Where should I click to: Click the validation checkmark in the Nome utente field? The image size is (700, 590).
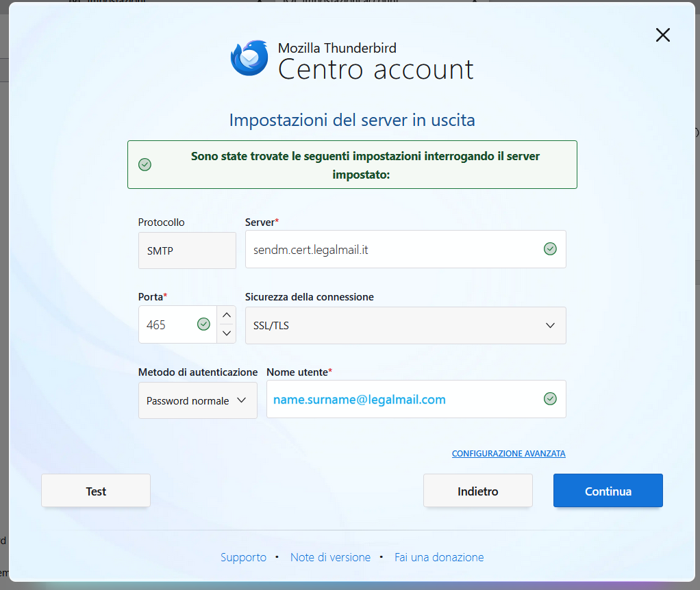point(549,399)
